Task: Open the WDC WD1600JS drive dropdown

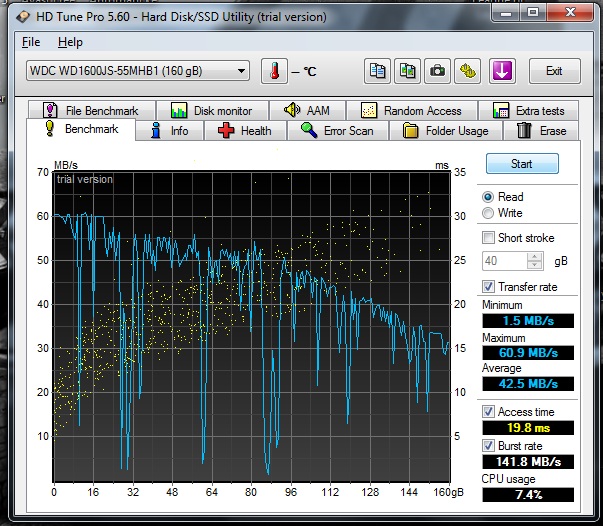Action: [138, 71]
